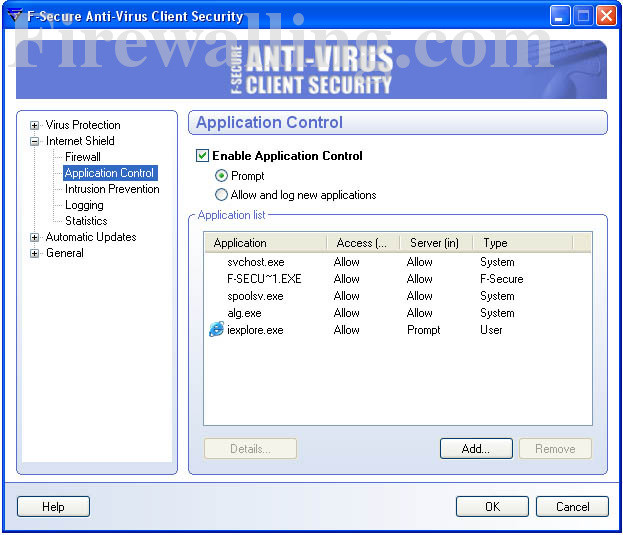Screen dimensions: 623x535
Task: Sort by the Application column header
Action: point(265,243)
